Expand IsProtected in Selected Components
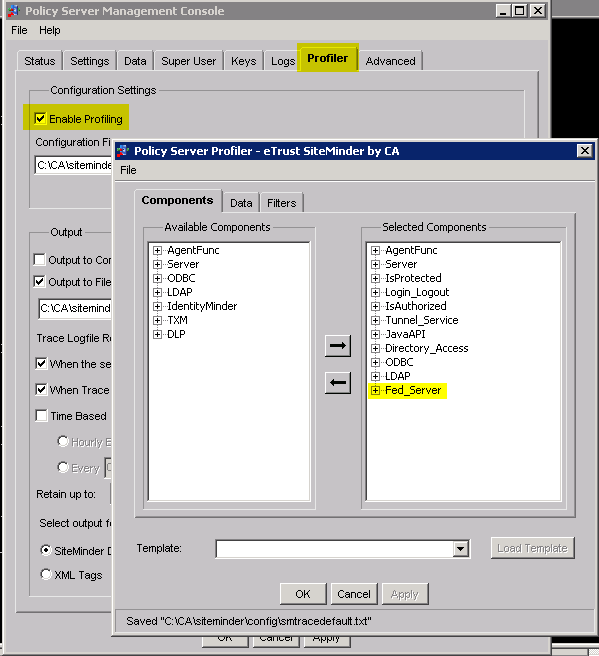 pos(375,278)
